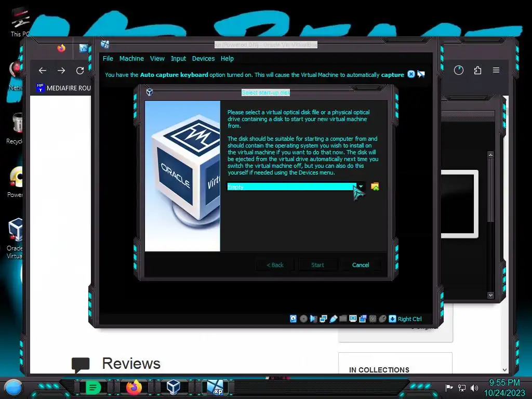Go back in the Firefox browser
This screenshot has width=532, height=399.
pyautogui.click(x=43, y=71)
